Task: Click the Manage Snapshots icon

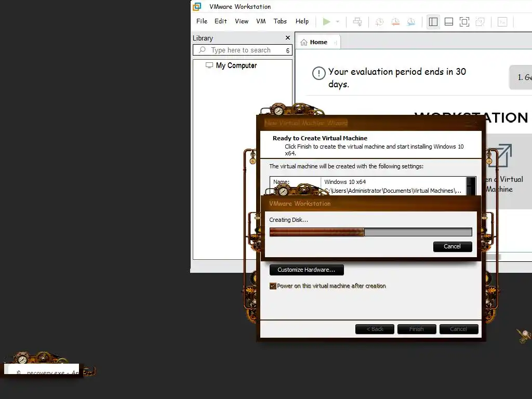Action: coord(411,22)
